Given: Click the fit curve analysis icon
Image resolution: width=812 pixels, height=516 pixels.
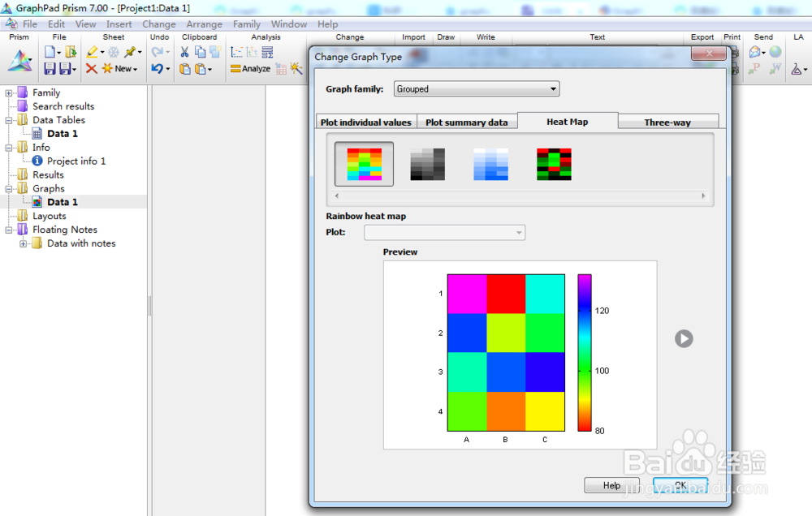Looking at the screenshot, I should [x=236, y=52].
